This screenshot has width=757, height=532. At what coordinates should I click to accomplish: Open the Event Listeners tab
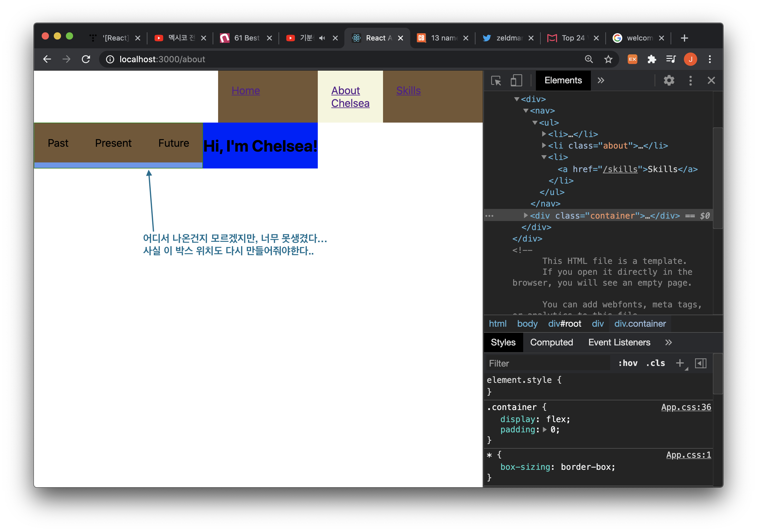[x=619, y=342]
